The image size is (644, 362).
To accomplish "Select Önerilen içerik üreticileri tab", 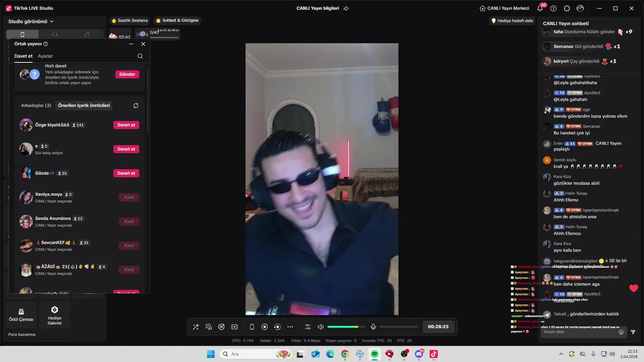I will (x=84, y=106).
